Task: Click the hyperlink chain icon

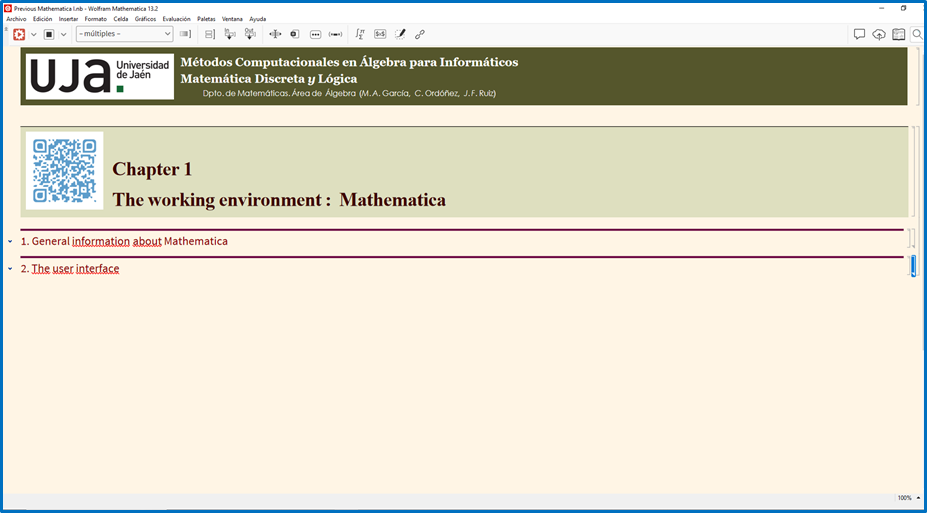Action: tap(420, 34)
